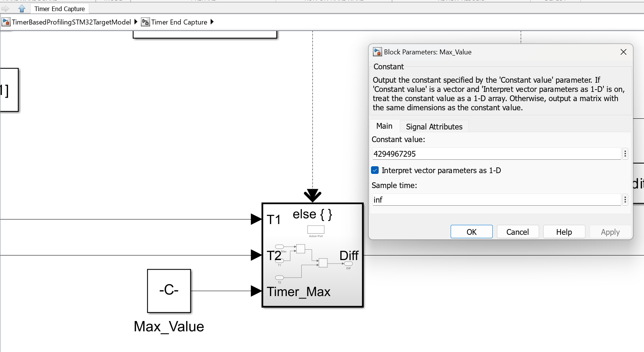Open options menu for the Constant value field

coord(625,154)
